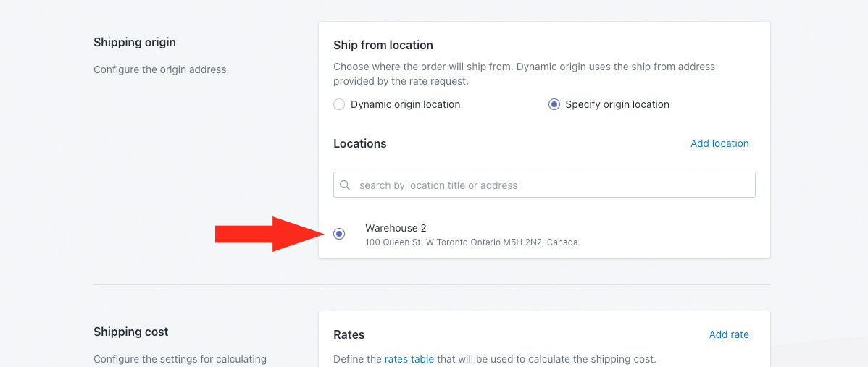Select the Dynamic origin location radio button
This screenshot has width=868, height=367.
click(x=339, y=104)
